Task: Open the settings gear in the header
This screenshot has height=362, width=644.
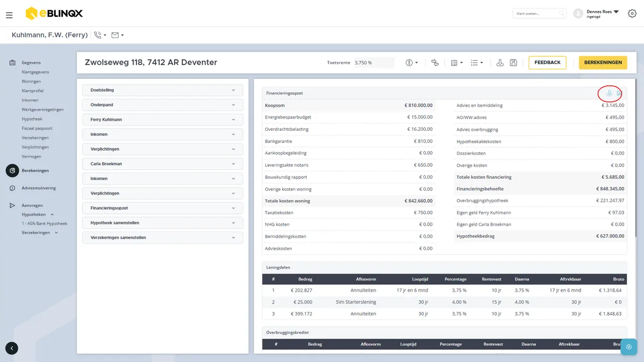Action: pyautogui.click(x=632, y=13)
